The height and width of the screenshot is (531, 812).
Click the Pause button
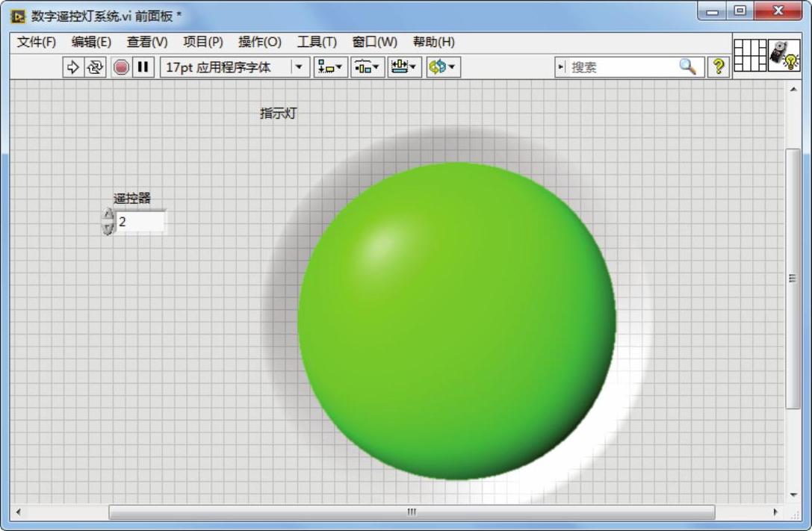click(x=143, y=67)
